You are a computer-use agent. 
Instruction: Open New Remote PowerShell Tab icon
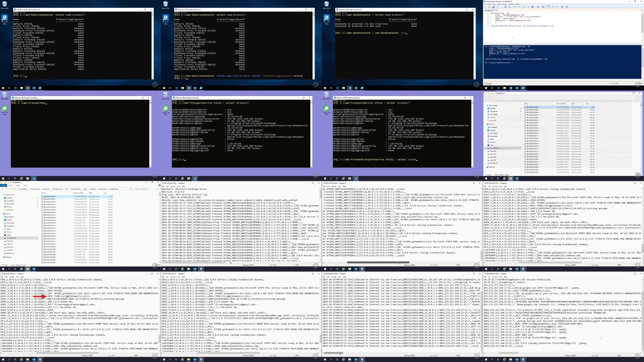[538, 7]
